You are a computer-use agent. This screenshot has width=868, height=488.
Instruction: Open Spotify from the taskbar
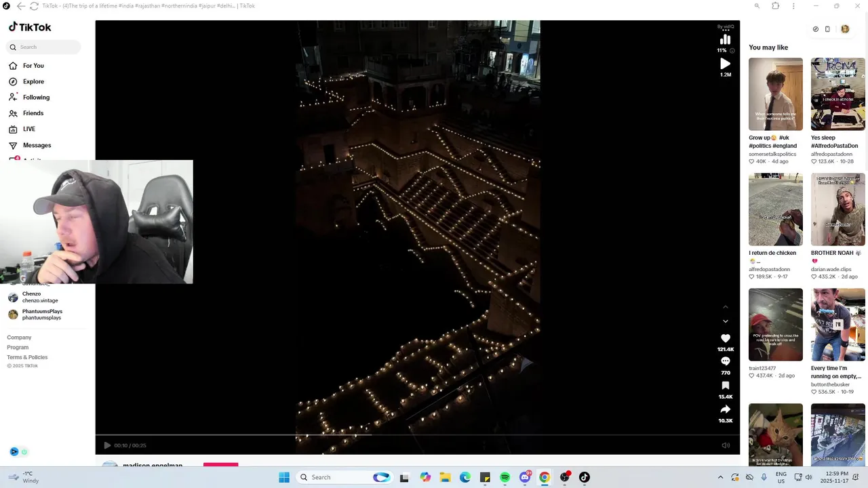[505, 477]
